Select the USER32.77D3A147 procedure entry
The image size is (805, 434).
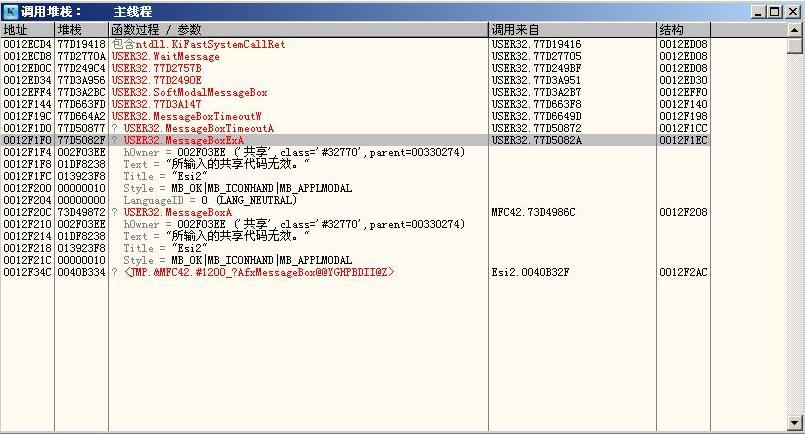point(157,104)
